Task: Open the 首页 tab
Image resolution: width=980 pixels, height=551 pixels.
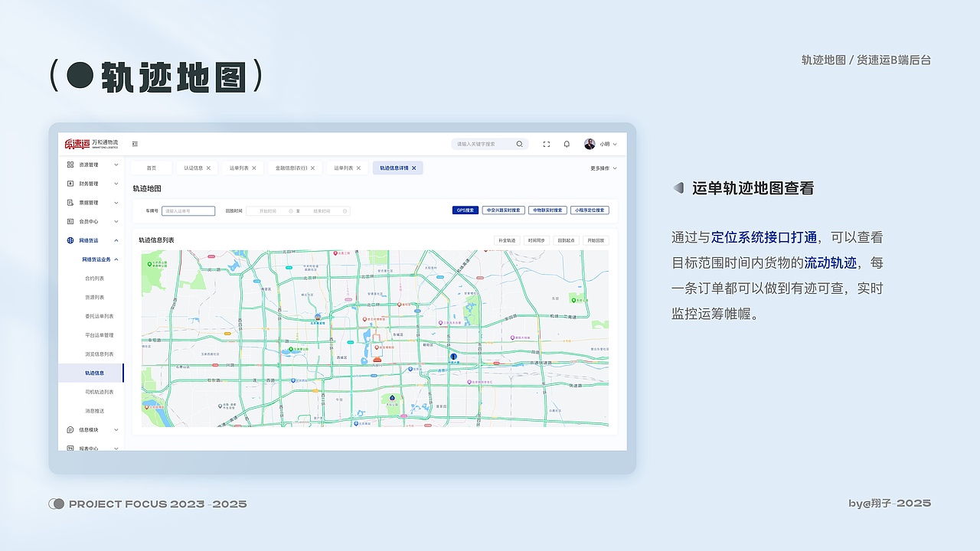Action: point(152,168)
